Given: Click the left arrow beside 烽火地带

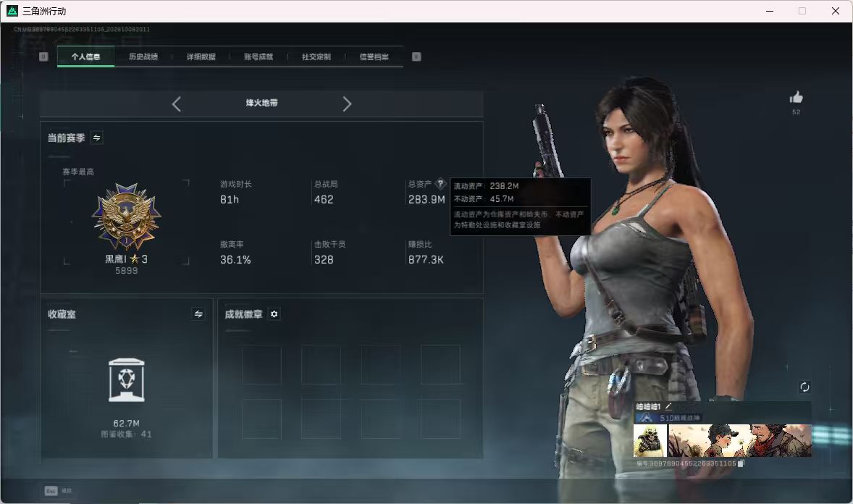Looking at the screenshot, I should [176, 104].
